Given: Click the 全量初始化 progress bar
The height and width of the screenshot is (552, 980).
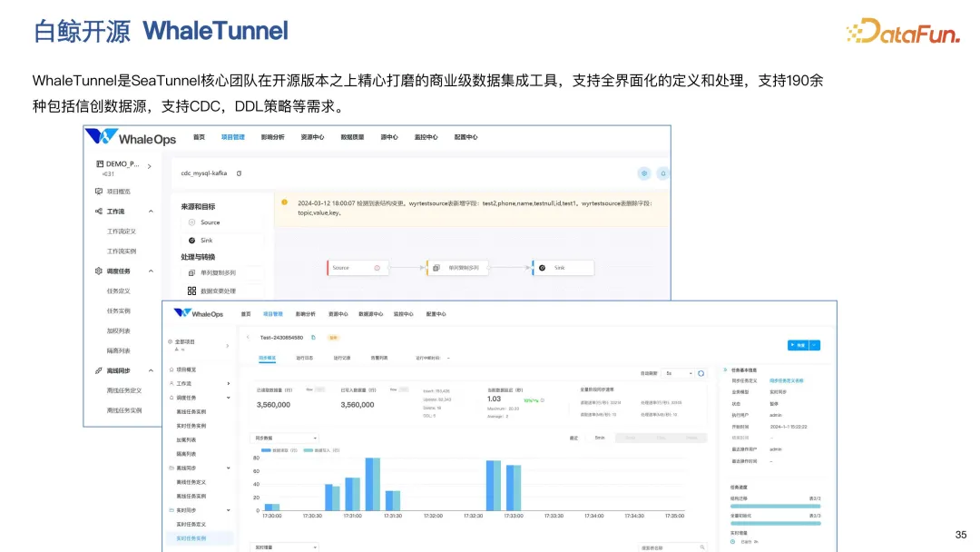Looking at the screenshot, I should 775,523.
